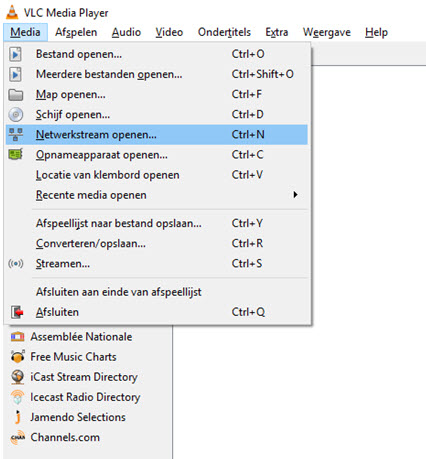
Task: Open the Afspelen menu
Action: pyautogui.click(x=76, y=32)
